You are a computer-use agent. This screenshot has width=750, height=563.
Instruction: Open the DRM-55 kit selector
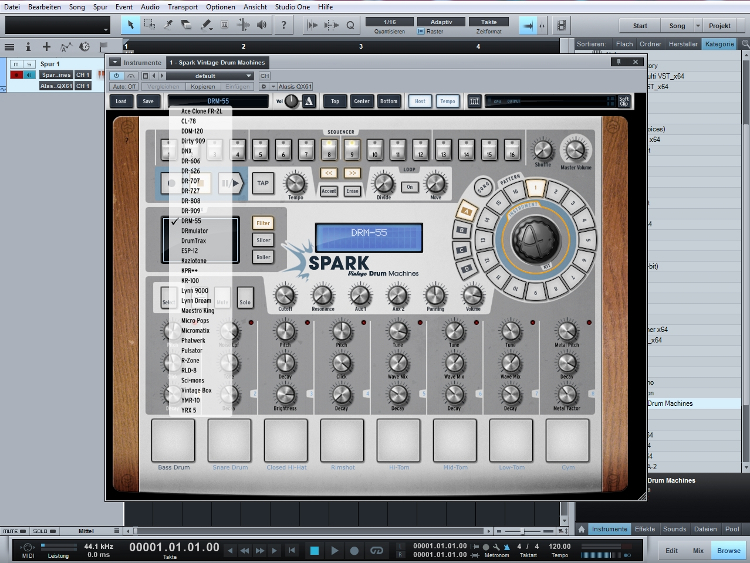[218, 101]
